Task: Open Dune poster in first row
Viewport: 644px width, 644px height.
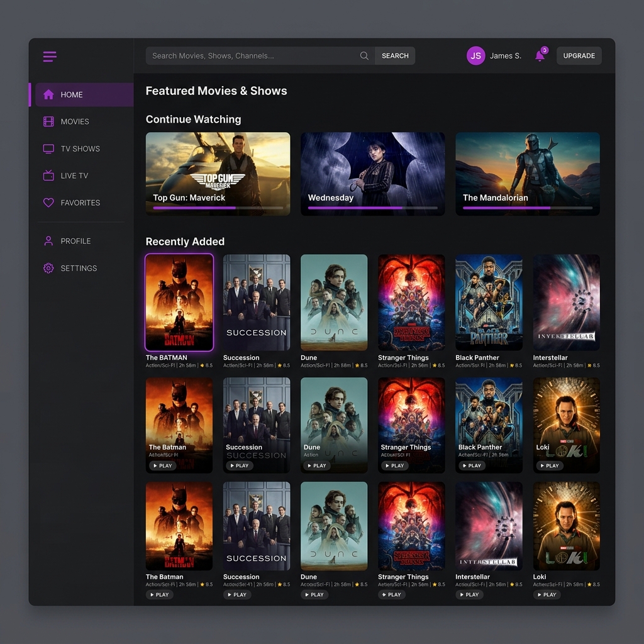Action: [334, 303]
